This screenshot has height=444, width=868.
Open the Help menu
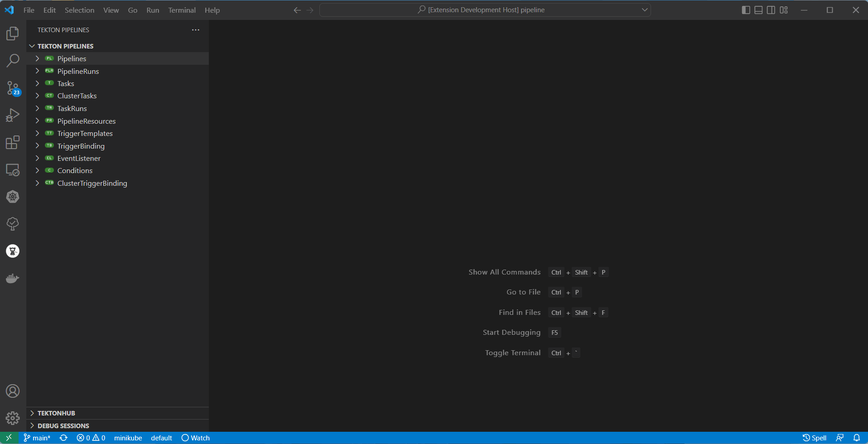(212, 10)
